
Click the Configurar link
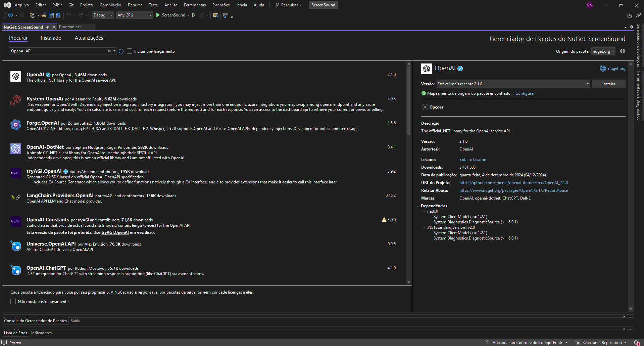[x=525, y=93]
